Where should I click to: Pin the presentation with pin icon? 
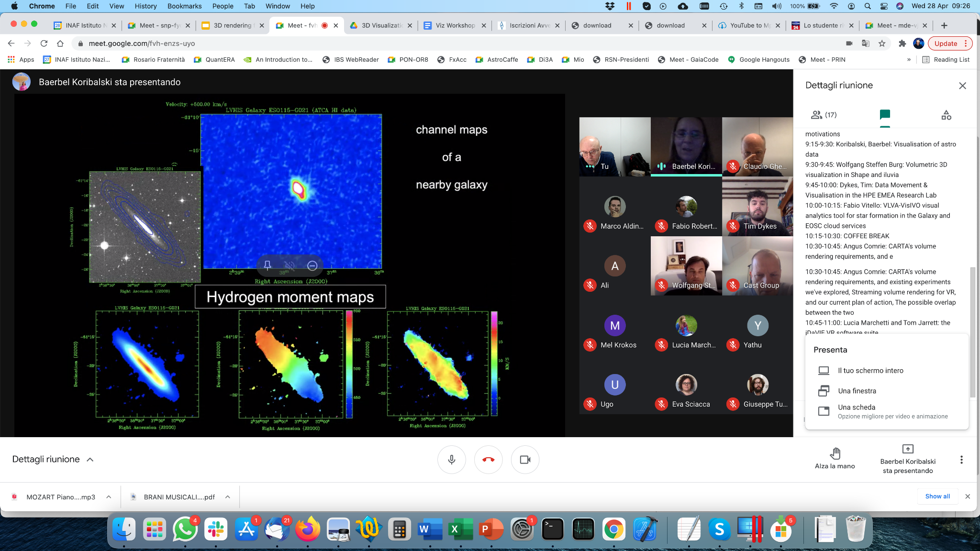point(267,265)
